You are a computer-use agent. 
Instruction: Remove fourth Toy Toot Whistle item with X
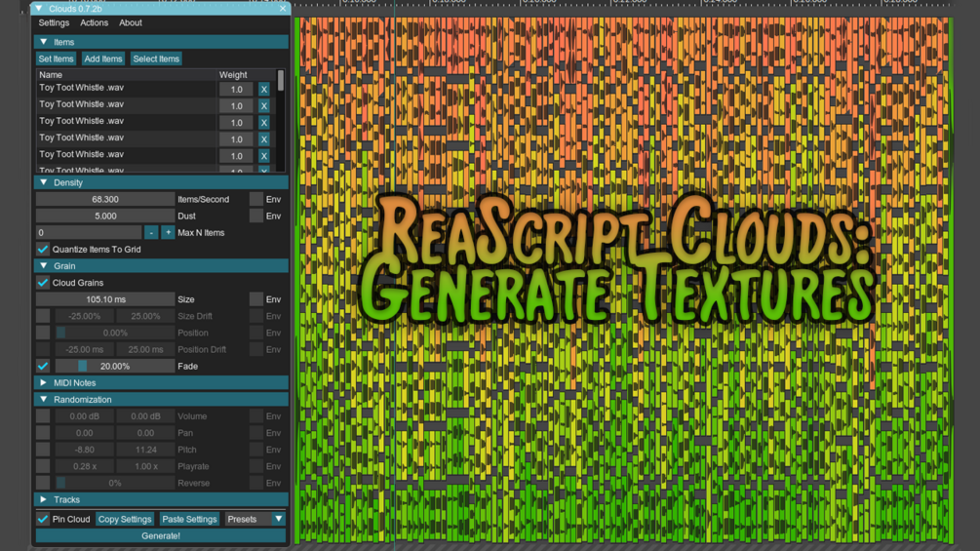click(263, 139)
